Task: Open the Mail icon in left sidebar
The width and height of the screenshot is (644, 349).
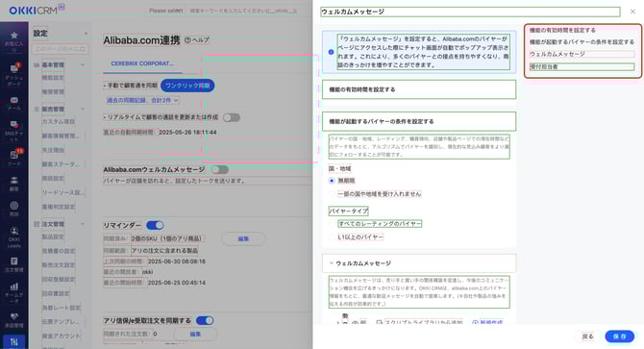Action: click(x=14, y=100)
